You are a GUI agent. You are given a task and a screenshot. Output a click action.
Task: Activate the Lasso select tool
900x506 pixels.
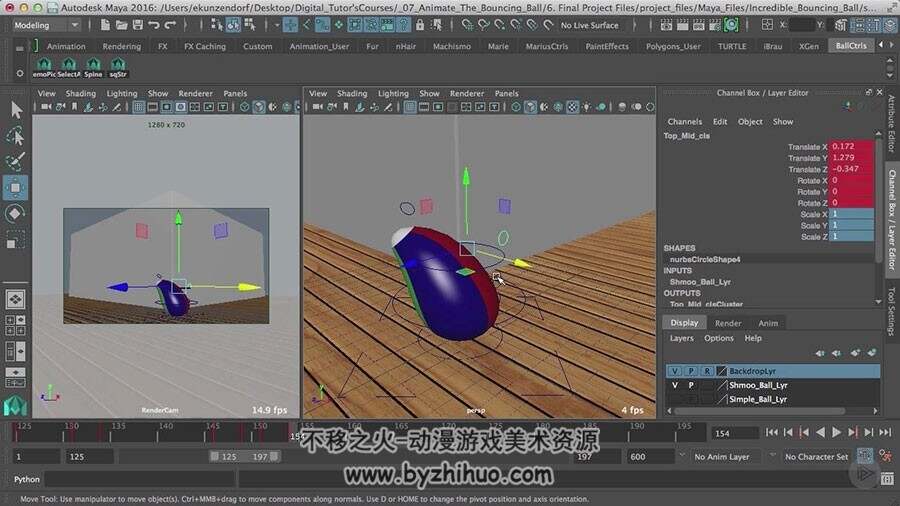(x=15, y=135)
